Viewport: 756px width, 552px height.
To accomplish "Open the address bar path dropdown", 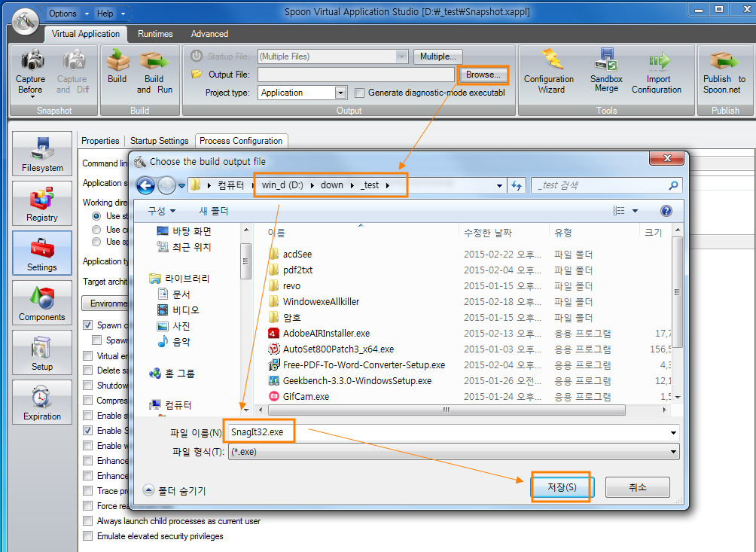I will click(499, 185).
